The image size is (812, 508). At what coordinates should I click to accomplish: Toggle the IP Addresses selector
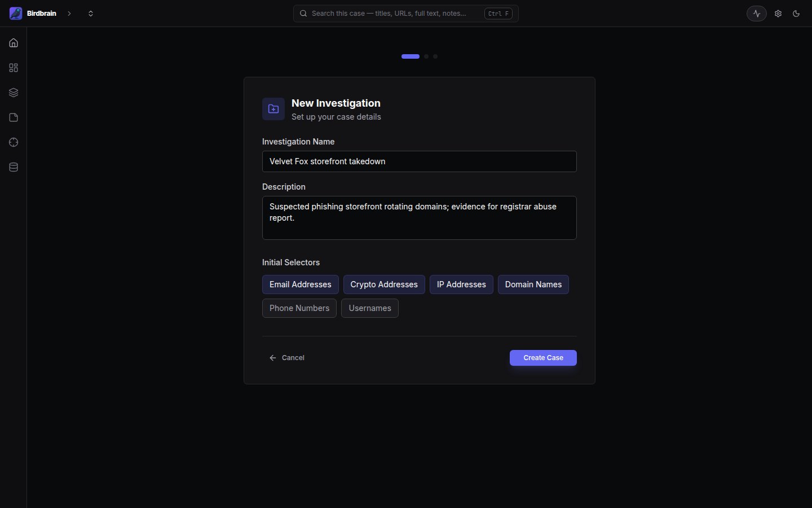461,284
